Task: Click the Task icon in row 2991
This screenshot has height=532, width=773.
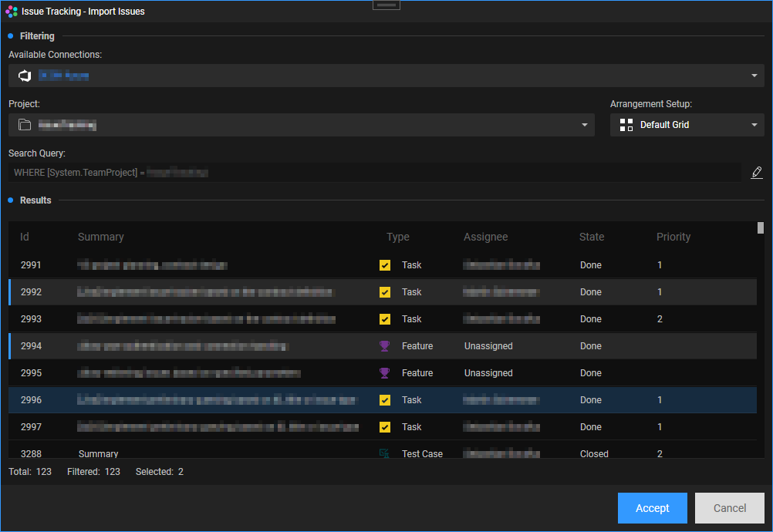Action: [x=385, y=265]
